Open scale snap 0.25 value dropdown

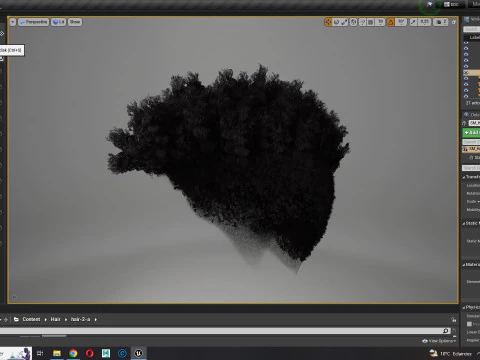(x=424, y=22)
